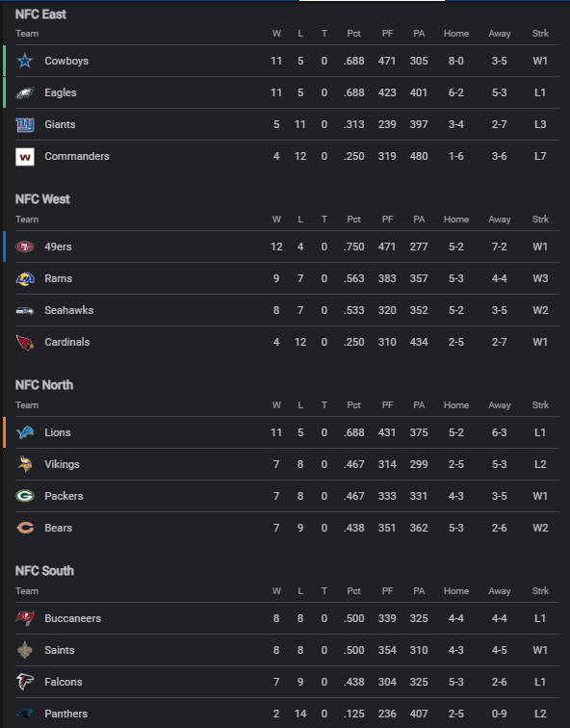Viewport: 570px width, 728px height.
Task: Sort NFC South by Away column
Action: click(500, 591)
